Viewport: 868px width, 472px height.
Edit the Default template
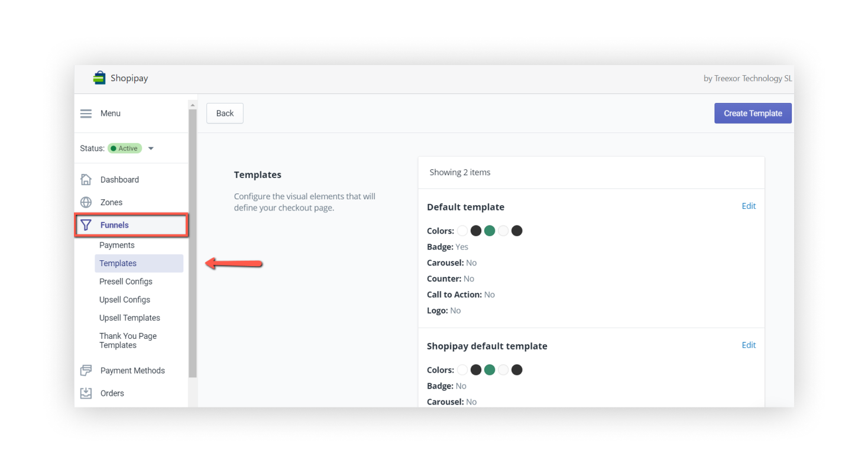tap(749, 206)
